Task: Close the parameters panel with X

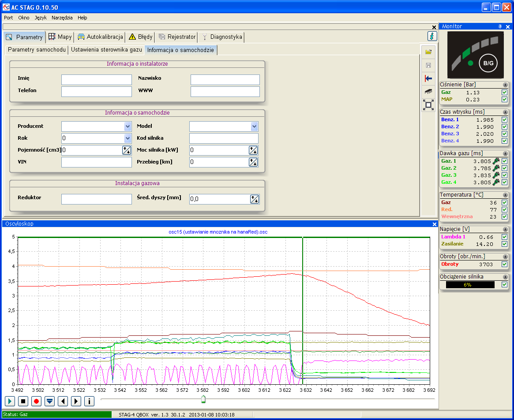Action: [x=434, y=27]
